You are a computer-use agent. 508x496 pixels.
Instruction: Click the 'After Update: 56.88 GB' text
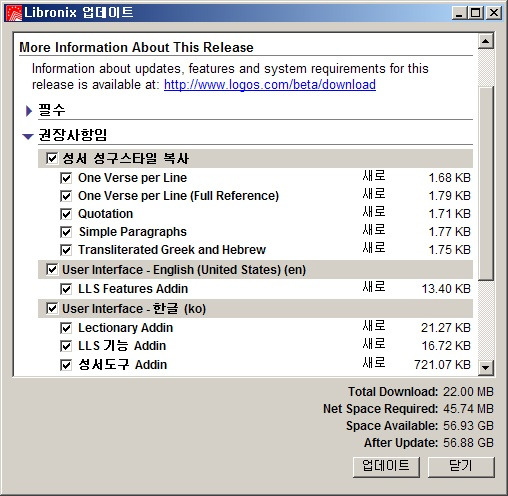pyautogui.click(x=429, y=443)
